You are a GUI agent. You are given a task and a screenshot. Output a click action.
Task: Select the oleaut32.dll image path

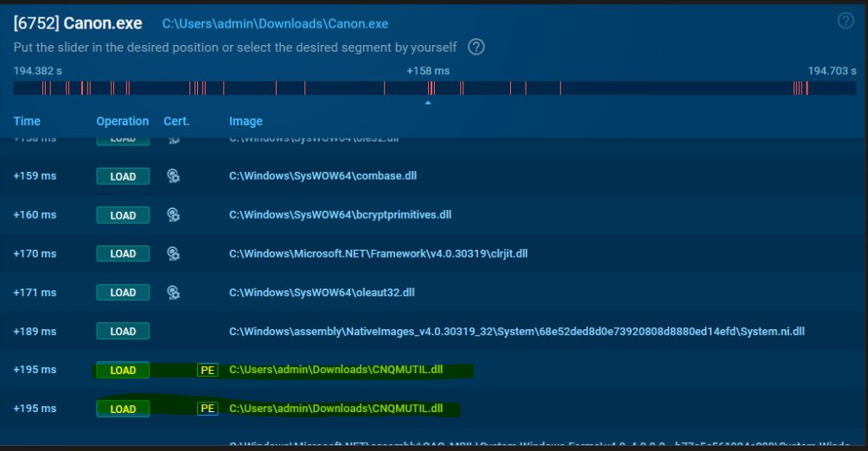(322, 292)
